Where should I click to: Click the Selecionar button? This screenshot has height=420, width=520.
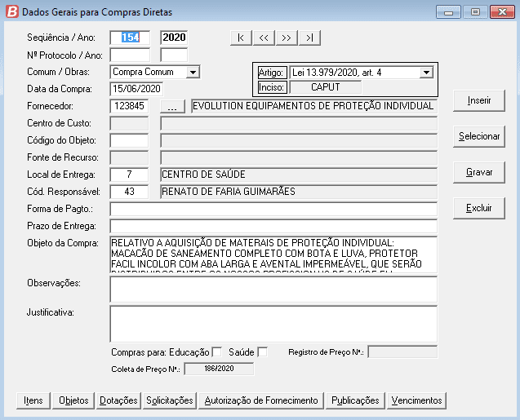pyautogui.click(x=479, y=136)
